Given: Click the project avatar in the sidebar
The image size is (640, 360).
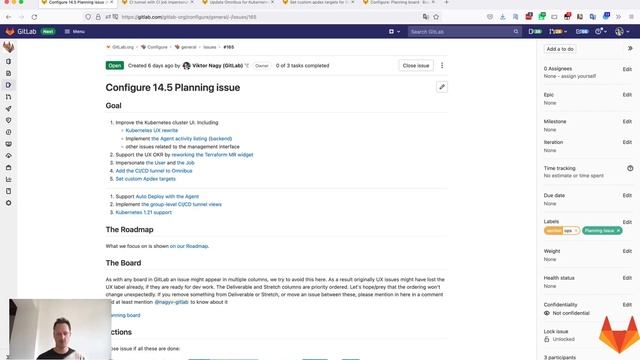Looking at the screenshot, I should click(9, 47).
